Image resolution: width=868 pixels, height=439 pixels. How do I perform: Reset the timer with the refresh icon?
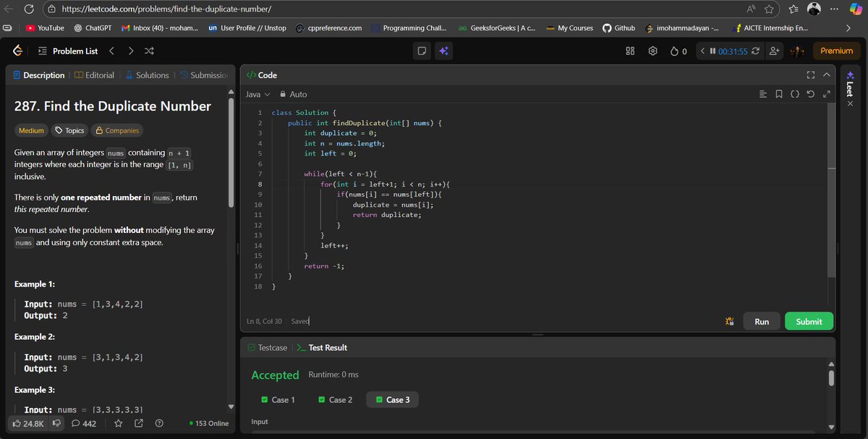coord(756,51)
